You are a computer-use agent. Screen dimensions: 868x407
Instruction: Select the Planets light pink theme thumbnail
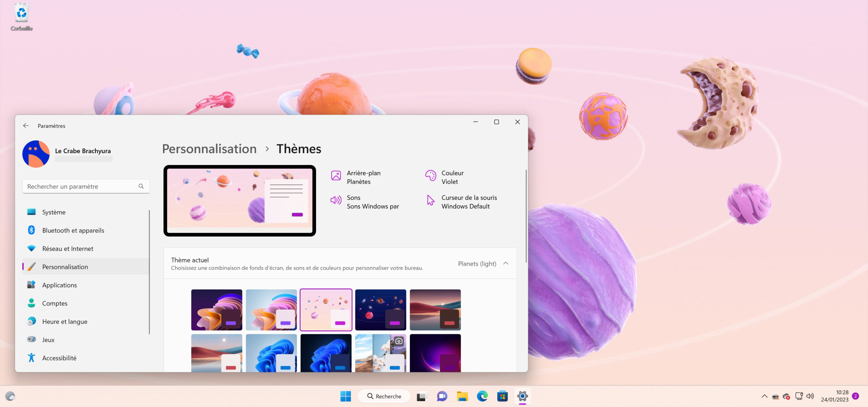326,310
